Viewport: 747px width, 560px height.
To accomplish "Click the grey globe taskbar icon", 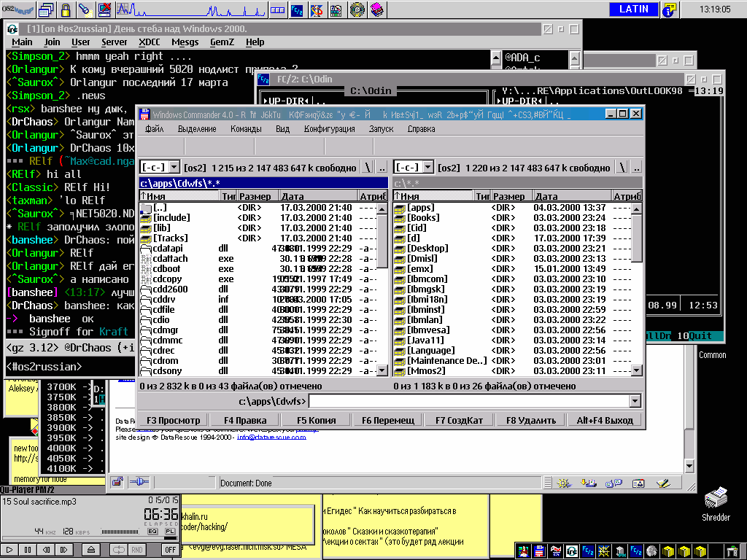I will (x=651, y=551).
